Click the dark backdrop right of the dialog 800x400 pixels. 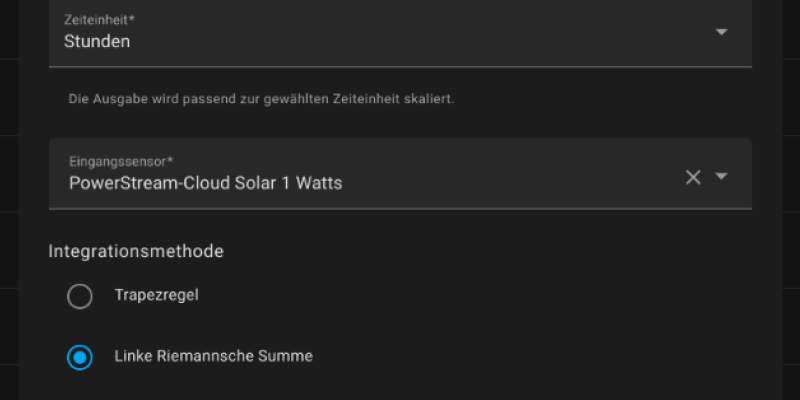[790, 200]
